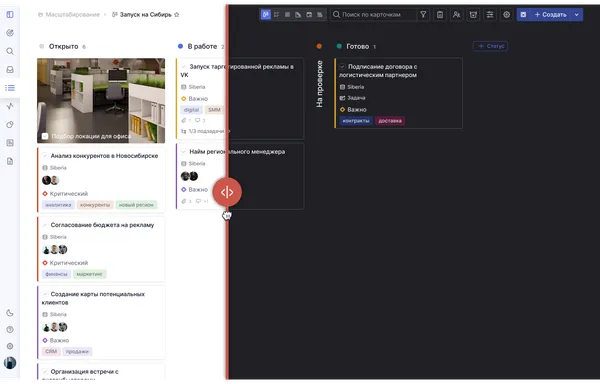Open user profile avatar in sidebar
Image resolution: width=600 pixels, height=384 pixels.
(x=10, y=363)
